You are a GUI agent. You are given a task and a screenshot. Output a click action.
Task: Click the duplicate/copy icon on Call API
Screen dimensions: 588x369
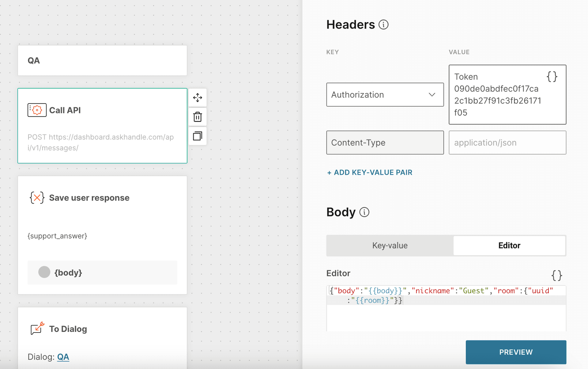[x=197, y=135]
